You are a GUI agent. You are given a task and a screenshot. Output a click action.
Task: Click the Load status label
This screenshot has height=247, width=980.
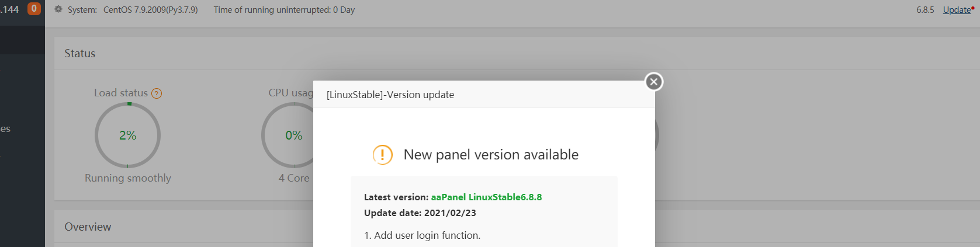(x=121, y=93)
